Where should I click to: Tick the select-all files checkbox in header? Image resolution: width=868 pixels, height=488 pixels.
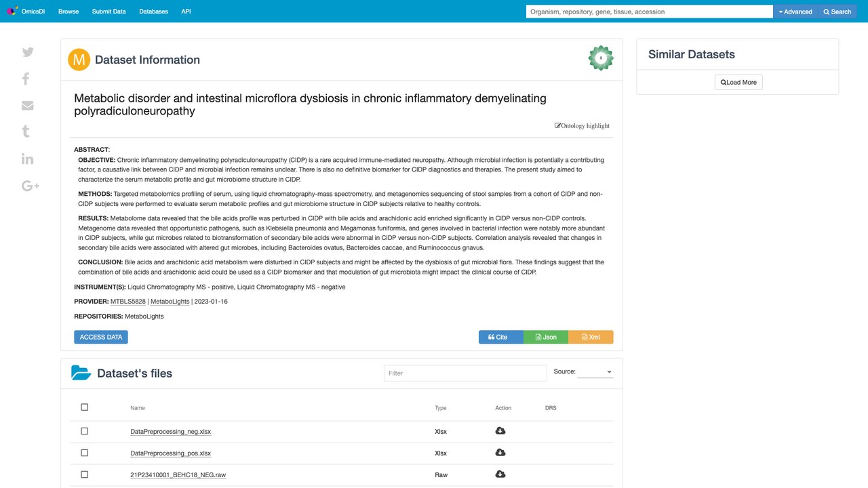(x=85, y=407)
